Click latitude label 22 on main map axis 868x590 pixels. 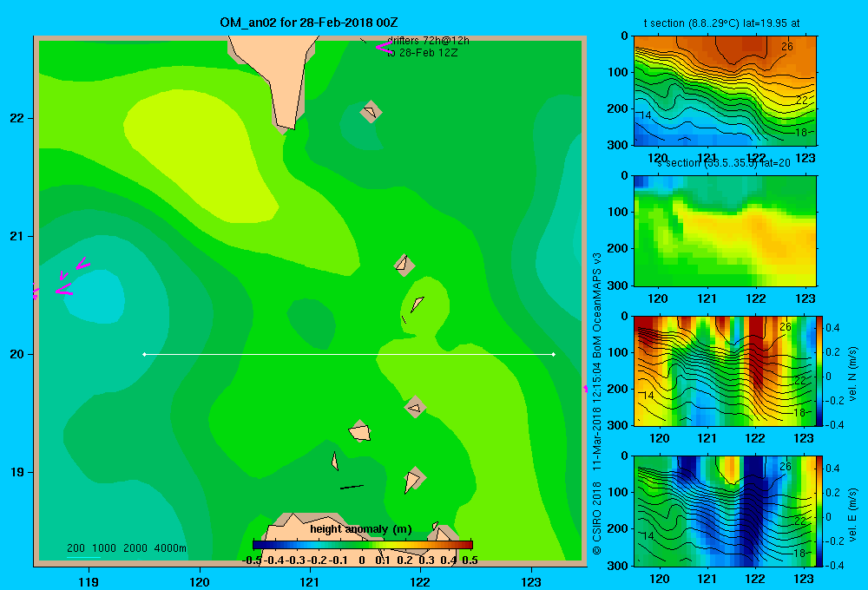17,118
